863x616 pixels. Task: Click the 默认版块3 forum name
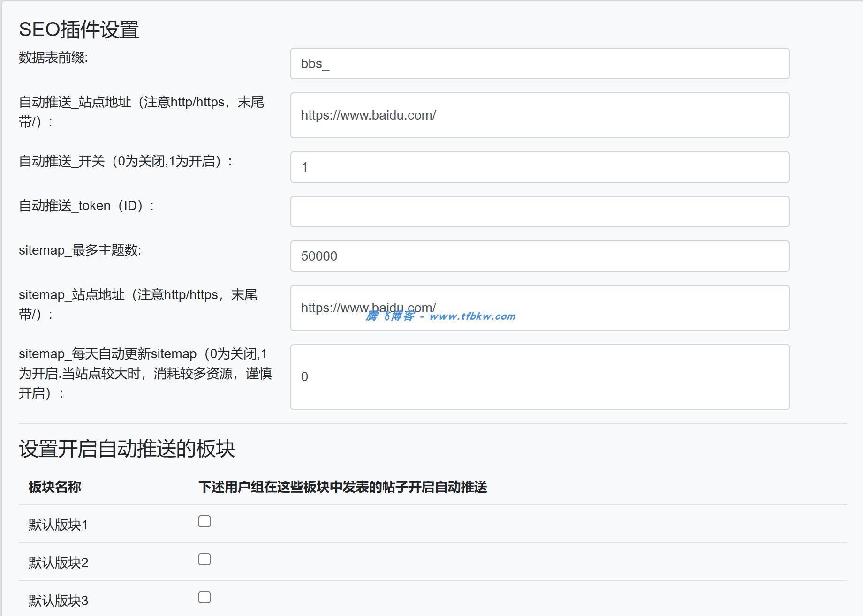56,601
